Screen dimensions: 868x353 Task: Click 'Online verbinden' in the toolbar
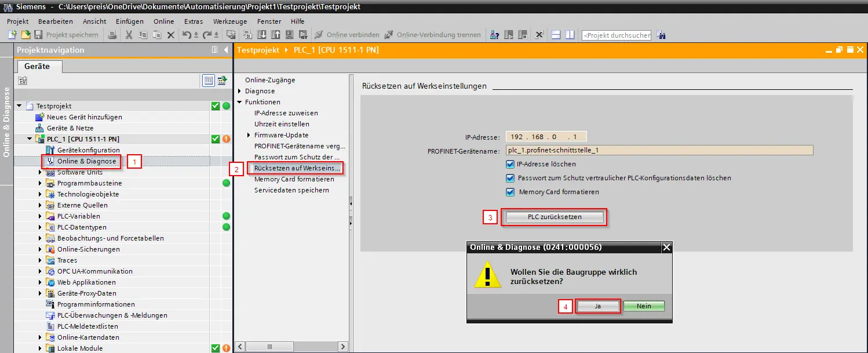[x=347, y=35]
